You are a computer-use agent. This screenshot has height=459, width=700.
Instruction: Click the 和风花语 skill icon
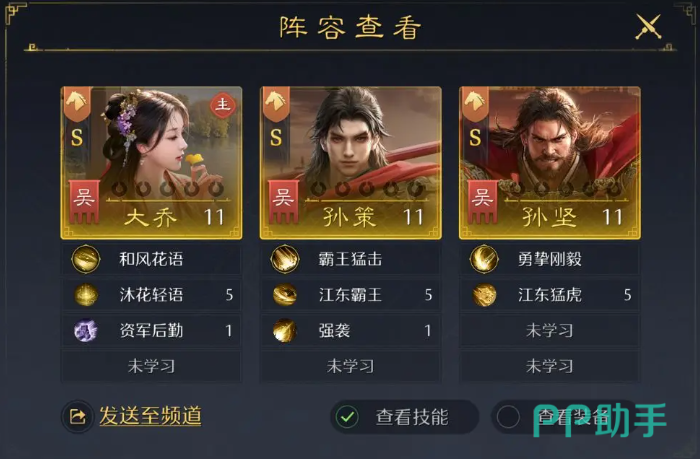click(86, 259)
